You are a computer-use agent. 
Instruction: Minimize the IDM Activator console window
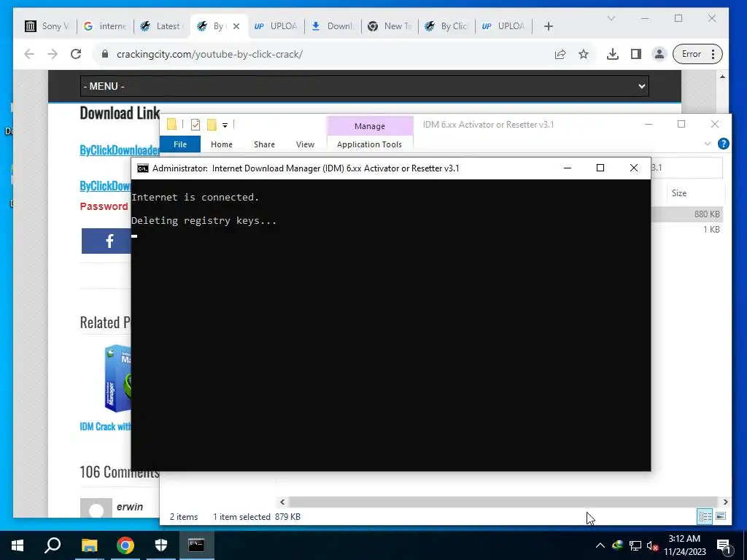click(568, 168)
